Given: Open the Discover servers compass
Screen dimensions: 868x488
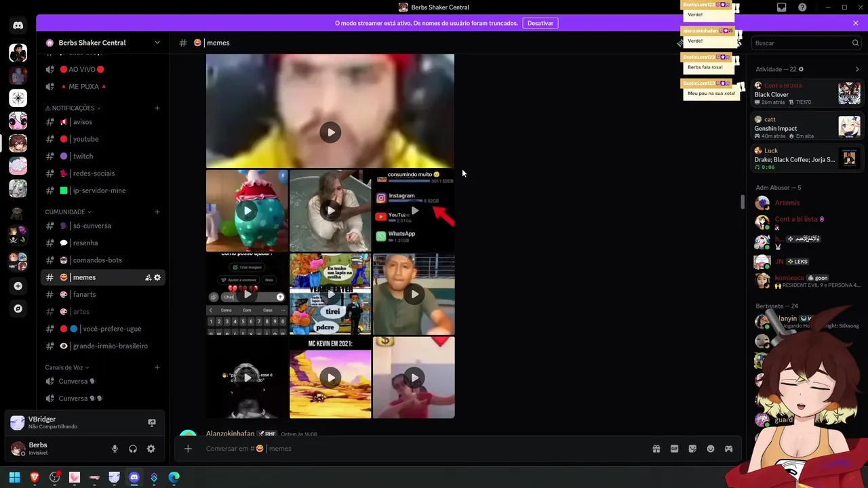Looking at the screenshot, I should click(x=18, y=308).
